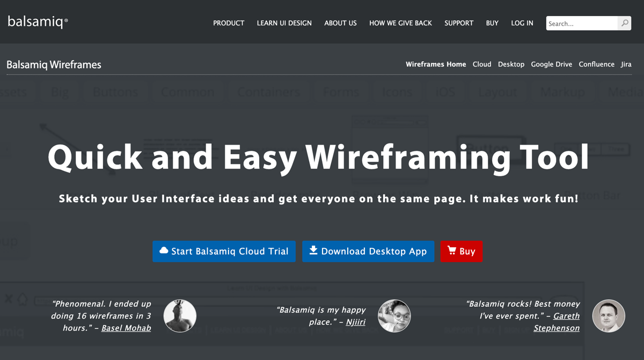Go to About Us page
The width and height of the screenshot is (644, 360).
pos(340,23)
